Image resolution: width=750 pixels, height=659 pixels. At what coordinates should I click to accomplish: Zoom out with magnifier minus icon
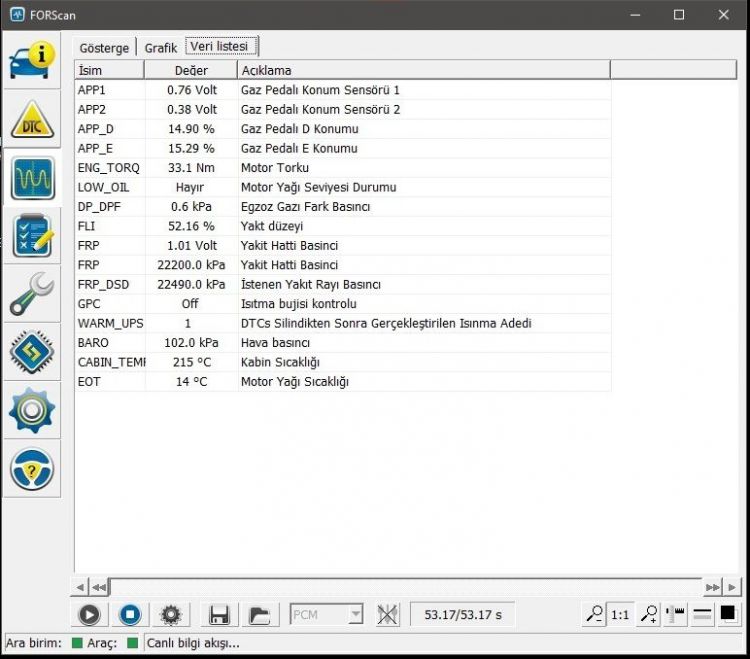pos(595,614)
